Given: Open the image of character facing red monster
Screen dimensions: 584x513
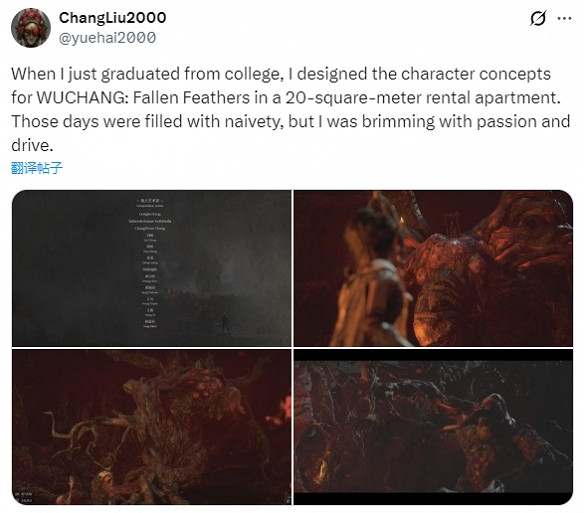Looking at the screenshot, I should tap(433, 268).
